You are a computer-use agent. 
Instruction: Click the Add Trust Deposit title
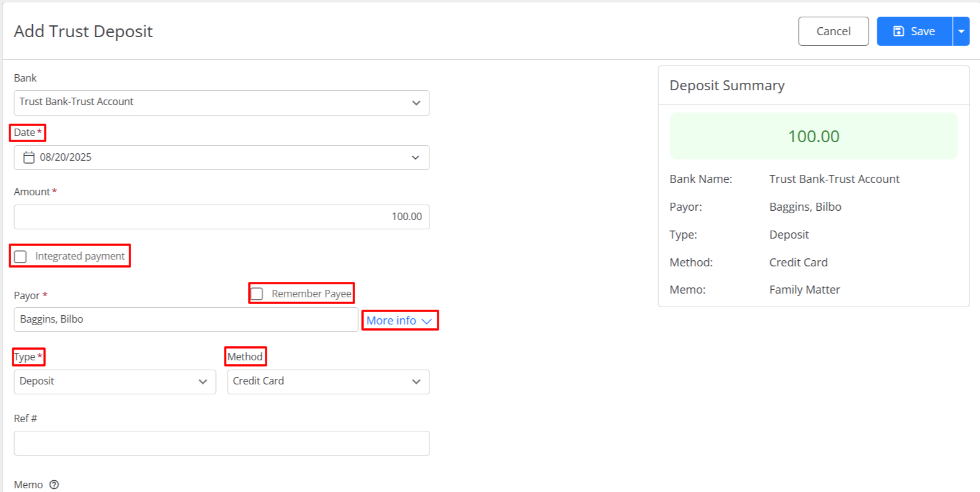[84, 32]
